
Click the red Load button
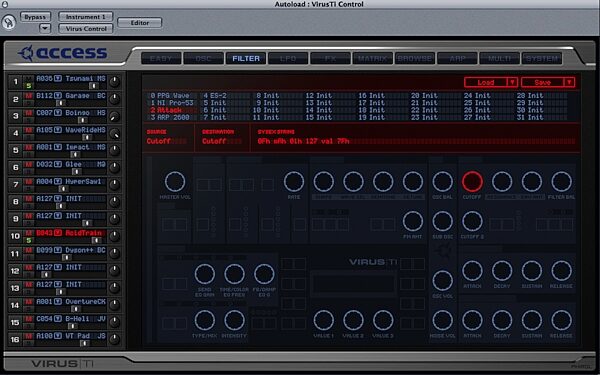486,82
